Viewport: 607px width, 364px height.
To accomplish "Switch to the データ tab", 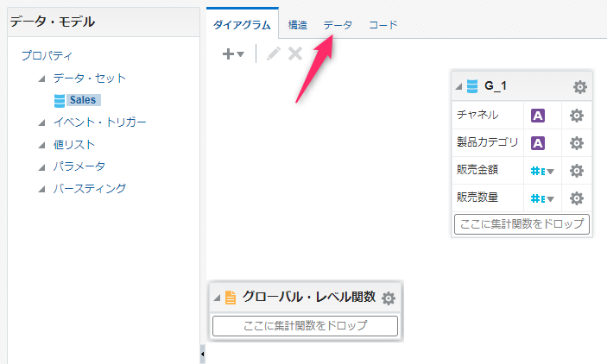I will tap(338, 25).
